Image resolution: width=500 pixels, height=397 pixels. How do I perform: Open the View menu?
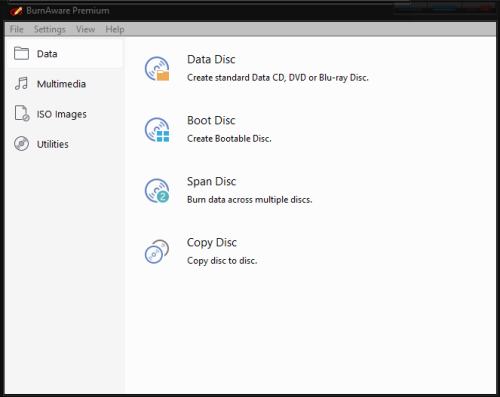point(86,29)
